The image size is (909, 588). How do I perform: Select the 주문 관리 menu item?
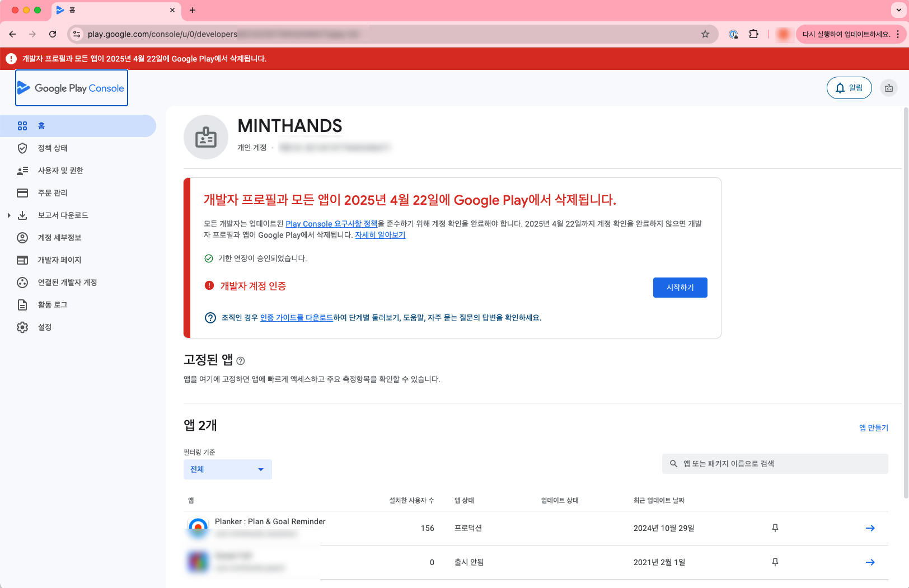click(78, 193)
